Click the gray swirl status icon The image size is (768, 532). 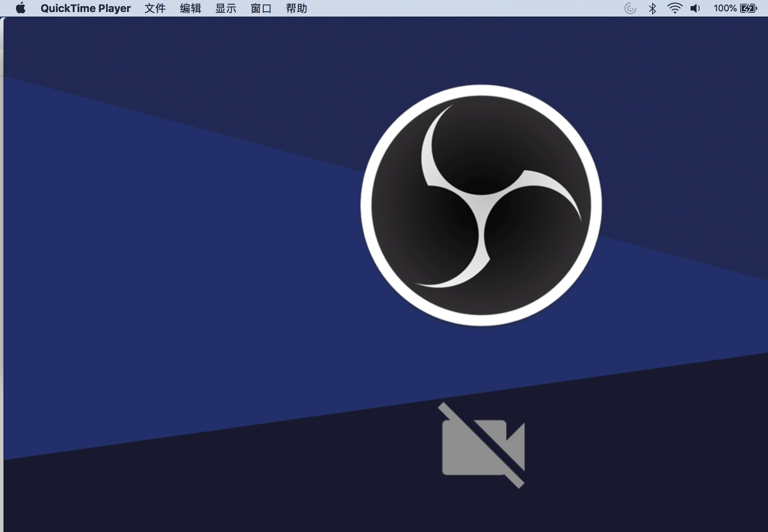[630, 8]
